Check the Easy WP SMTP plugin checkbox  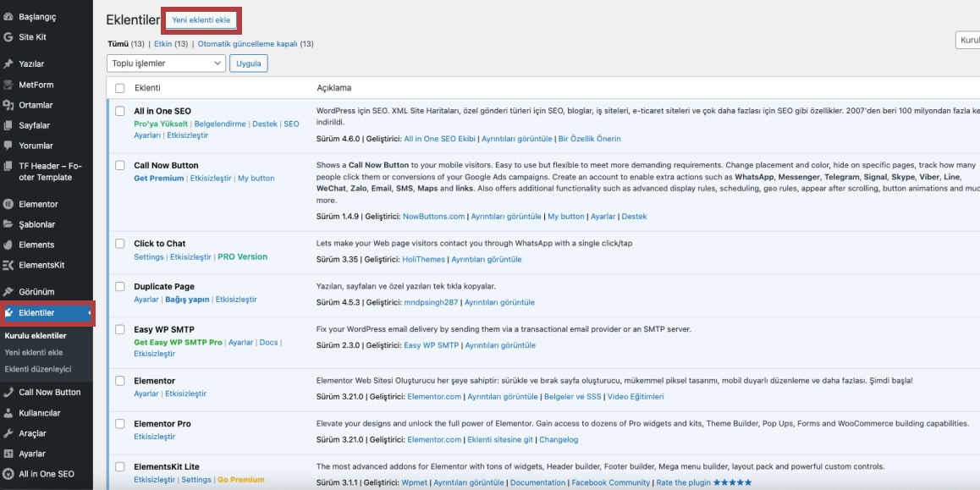coord(120,328)
